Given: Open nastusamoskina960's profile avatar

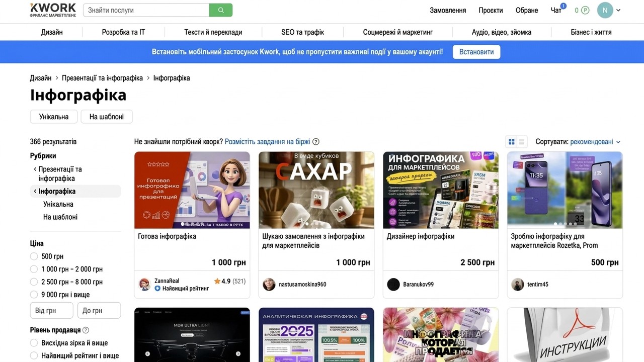Looking at the screenshot, I should (269, 285).
